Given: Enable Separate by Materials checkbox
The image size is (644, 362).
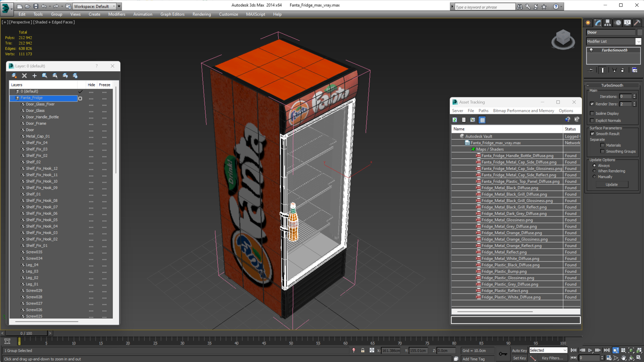Looking at the screenshot, I should (x=602, y=145).
